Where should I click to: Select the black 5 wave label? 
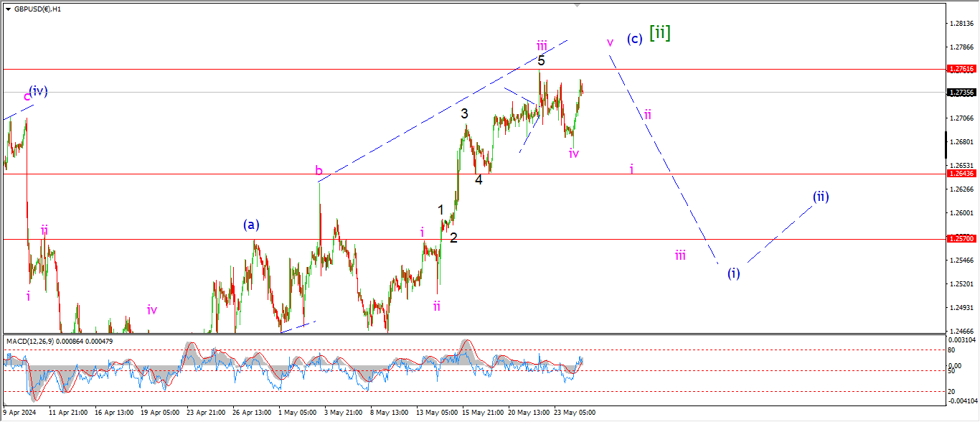point(542,61)
